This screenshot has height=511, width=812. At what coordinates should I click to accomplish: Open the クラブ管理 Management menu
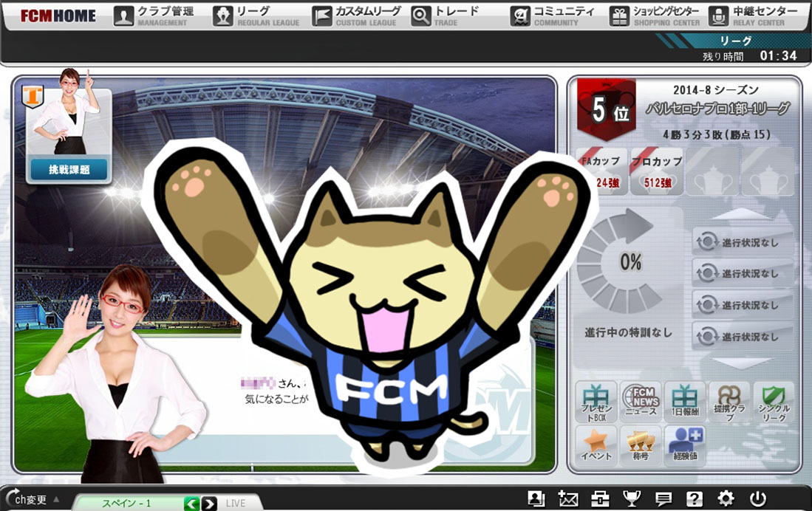pos(154,16)
